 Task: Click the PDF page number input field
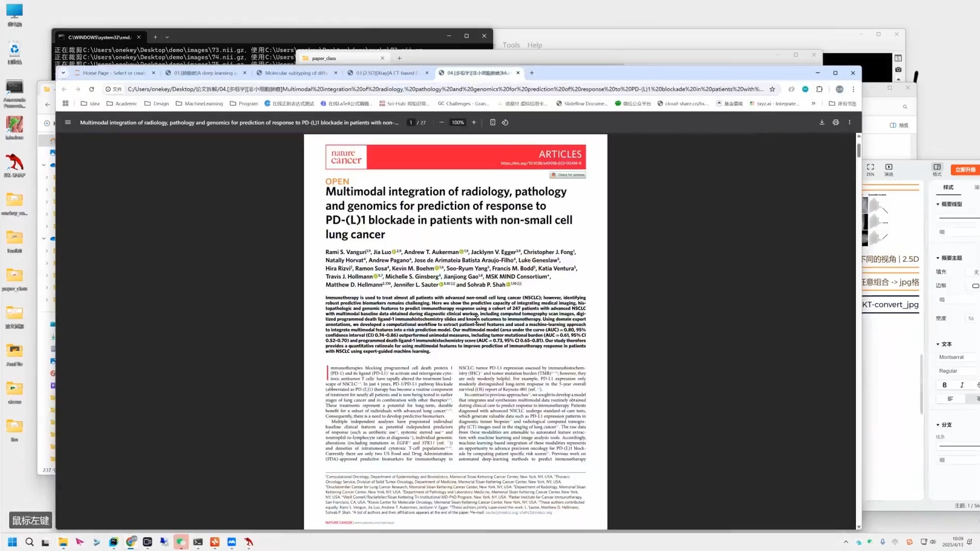click(411, 122)
